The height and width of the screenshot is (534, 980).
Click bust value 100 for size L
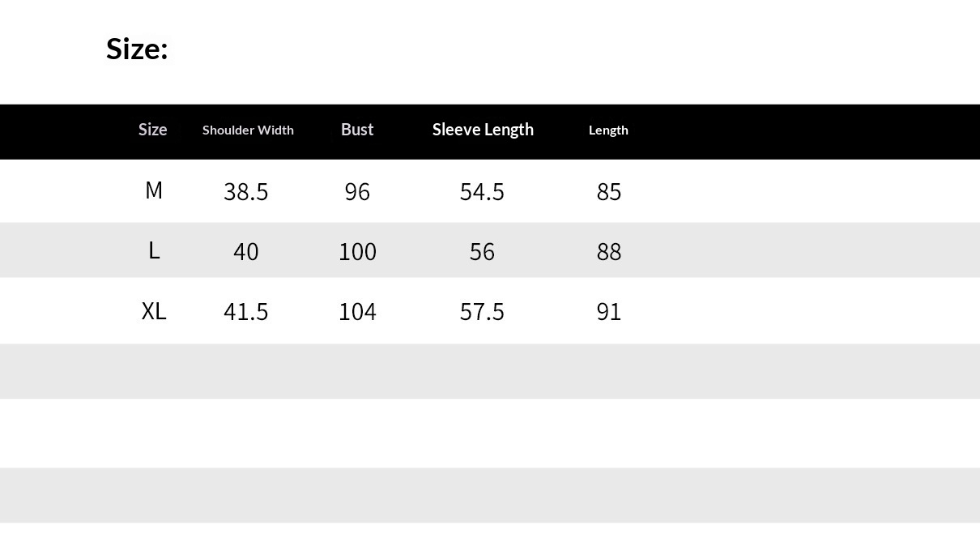click(x=357, y=251)
